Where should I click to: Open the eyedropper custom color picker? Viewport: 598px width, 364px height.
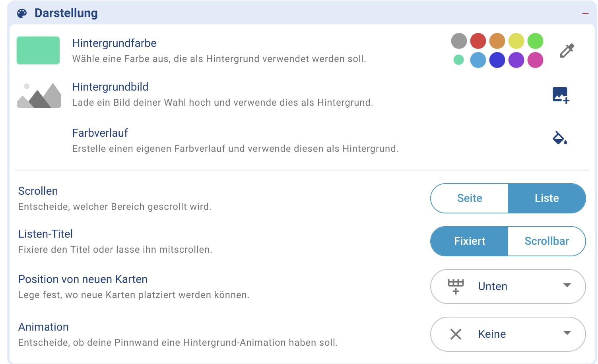[567, 50]
